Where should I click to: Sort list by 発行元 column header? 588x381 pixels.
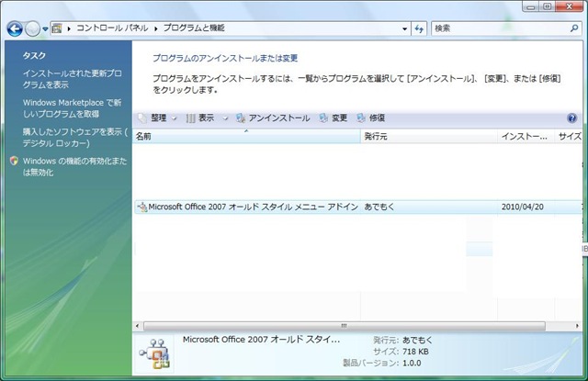[429, 137]
